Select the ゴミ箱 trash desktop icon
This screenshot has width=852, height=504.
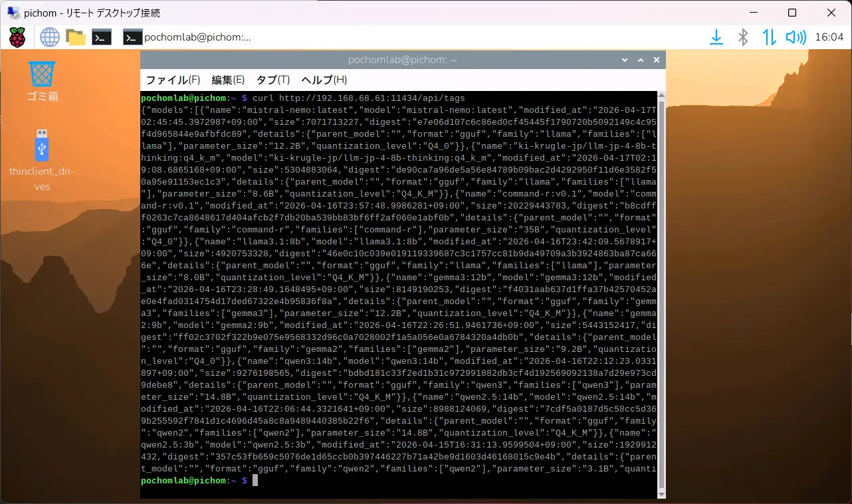pos(43,81)
